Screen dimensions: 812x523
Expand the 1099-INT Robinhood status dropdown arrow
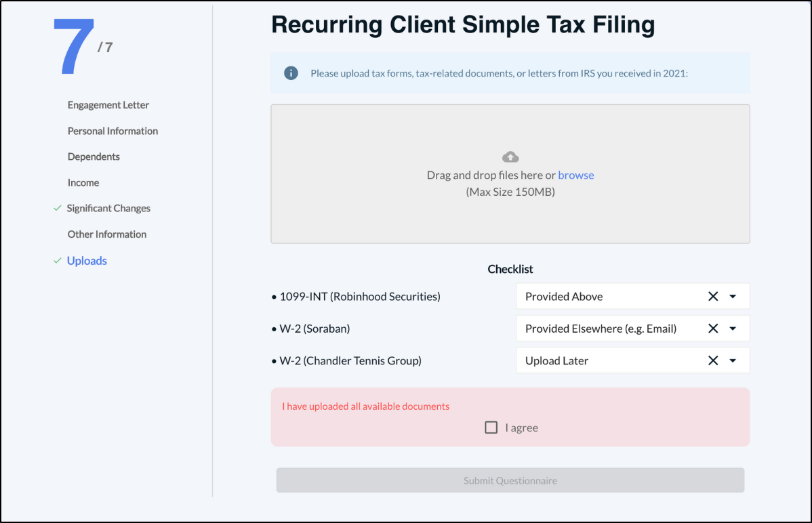[733, 296]
